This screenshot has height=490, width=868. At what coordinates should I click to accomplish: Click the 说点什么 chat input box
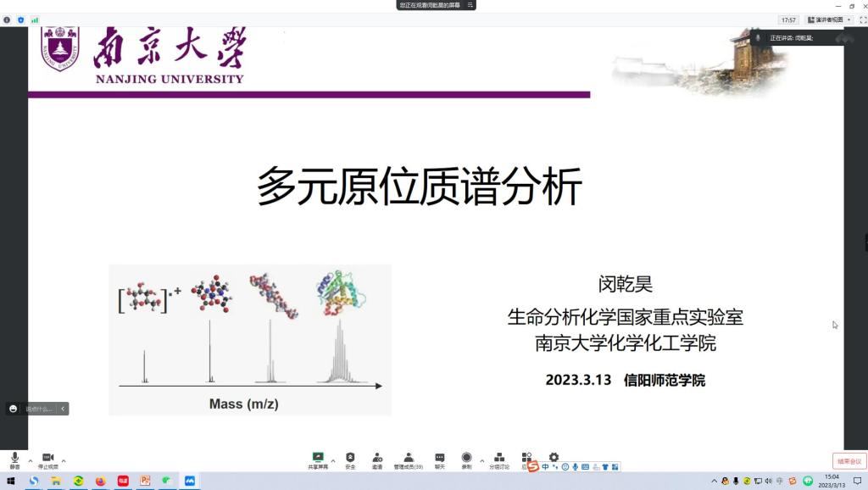point(39,409)
